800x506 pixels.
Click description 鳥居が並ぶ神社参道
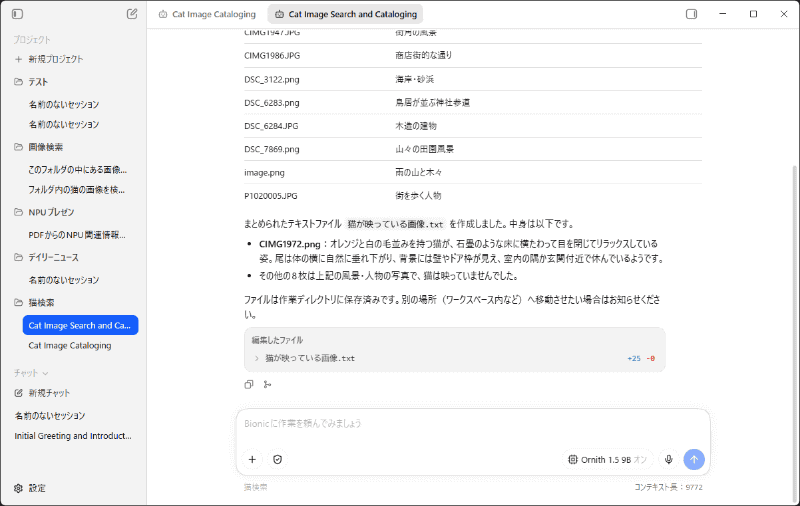pyautogui.click(x=433, y=103)
